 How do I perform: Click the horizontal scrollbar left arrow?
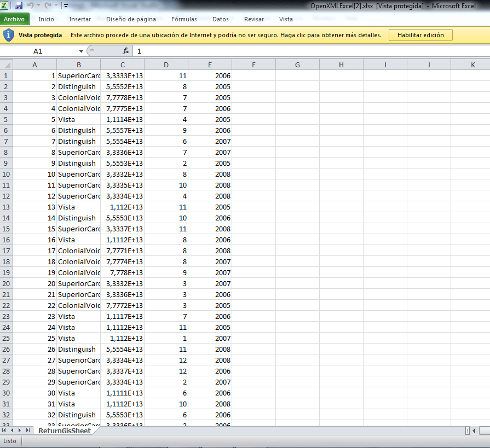point(474,431)
